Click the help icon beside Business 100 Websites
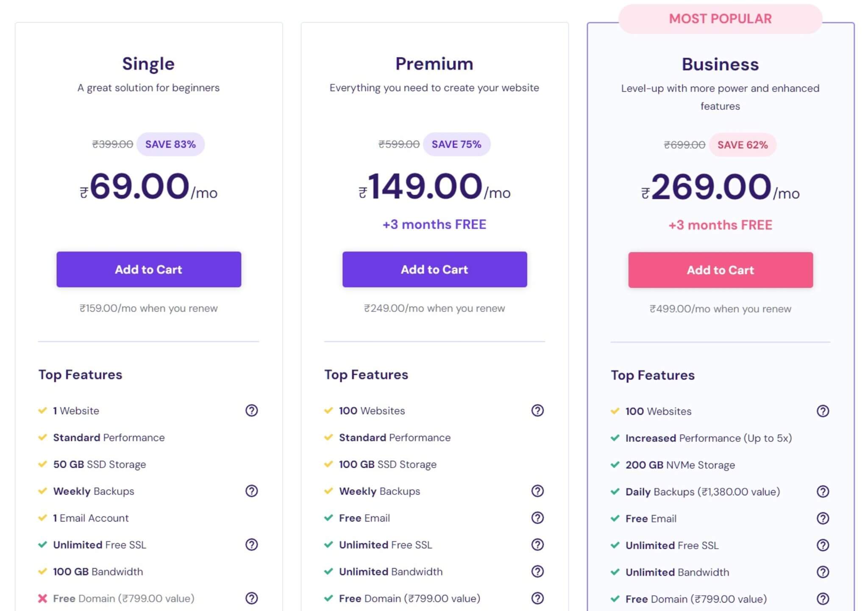Viewport: 868px width, 611px height. pos(823,411)
